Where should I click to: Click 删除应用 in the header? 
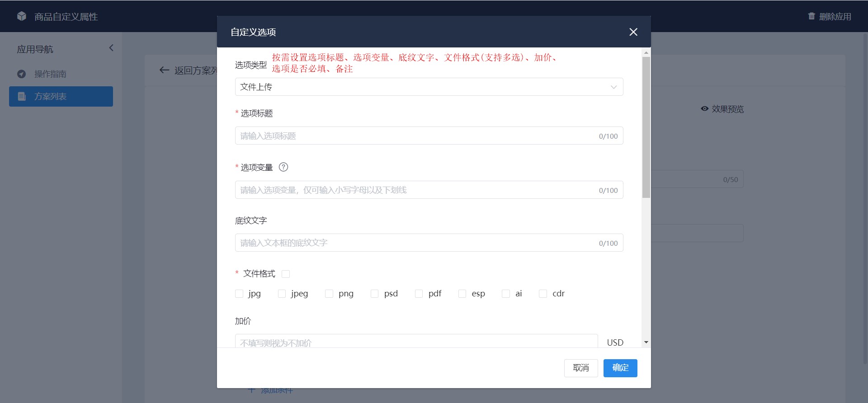(x=830, y=16)
